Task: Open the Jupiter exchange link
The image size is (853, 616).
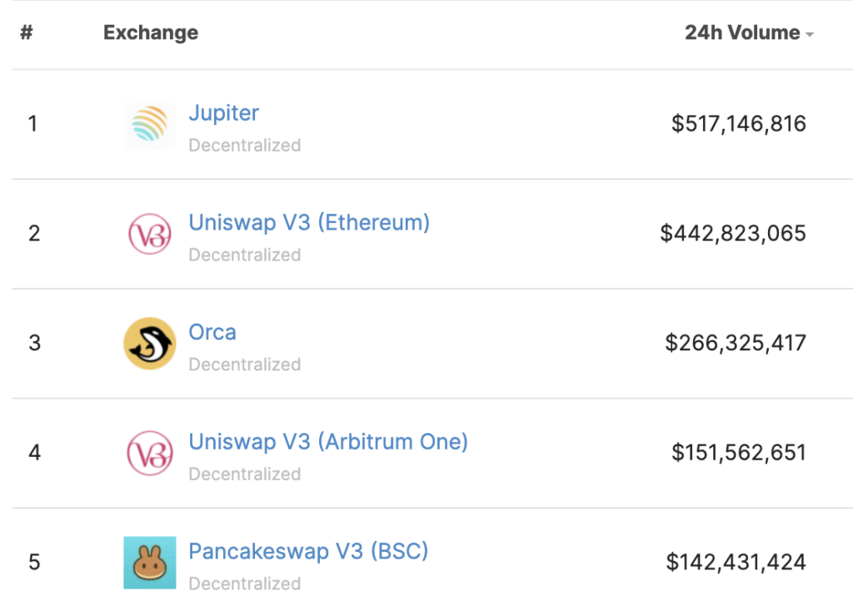Action: 223,112
